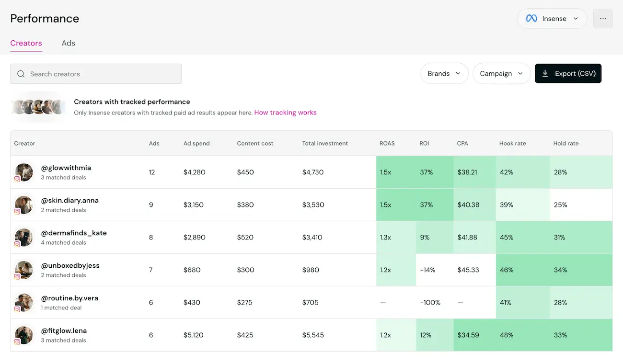This screenshot has height=364, width=623.
Task: Expand the Brands filter dropdown
Action: pos(444,73)
